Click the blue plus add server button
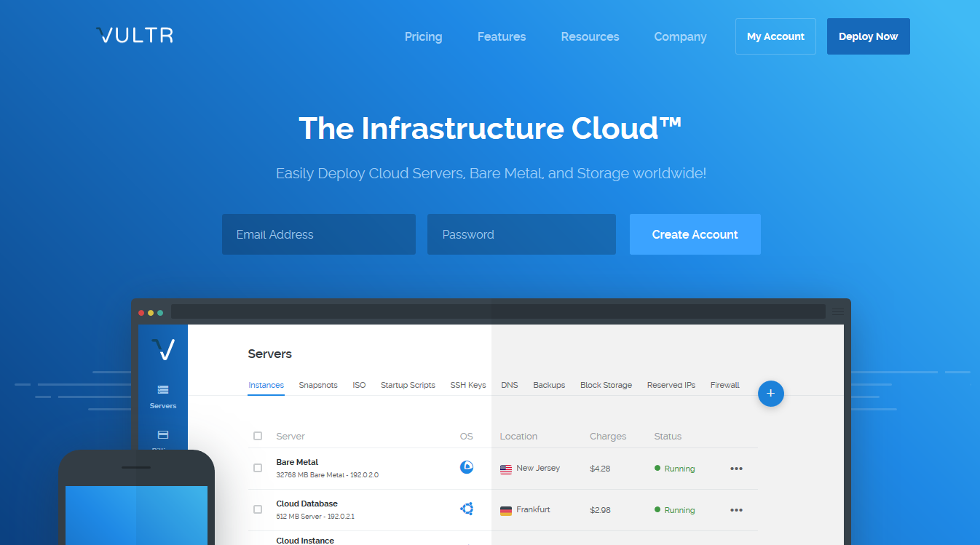This screenshot has height=545, width=980. click(x=771, y=394)
